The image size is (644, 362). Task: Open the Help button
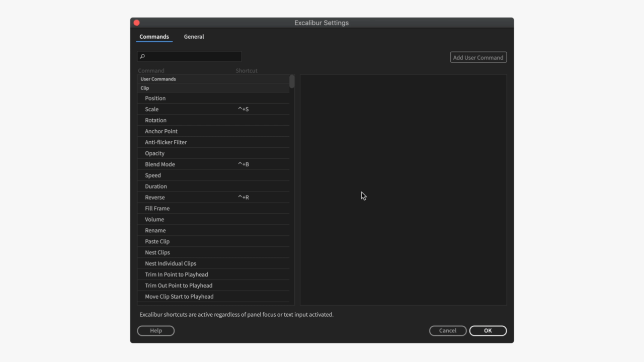point(156,330)
